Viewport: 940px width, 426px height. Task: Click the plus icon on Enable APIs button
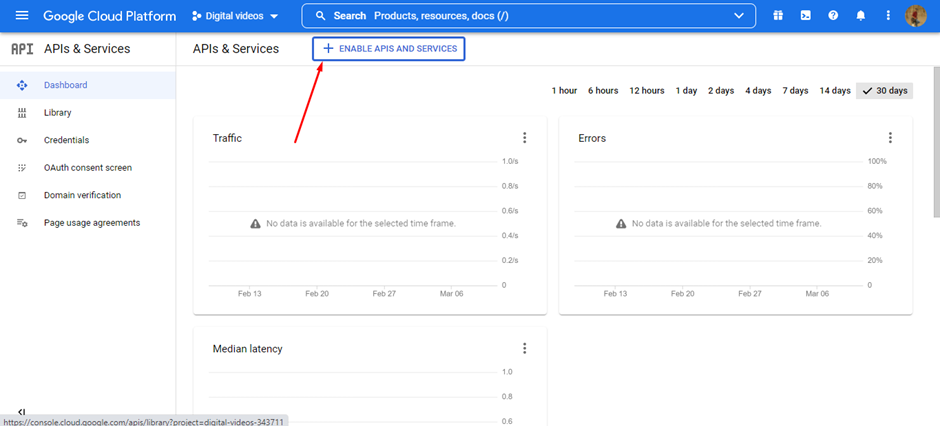click(328, 49)
